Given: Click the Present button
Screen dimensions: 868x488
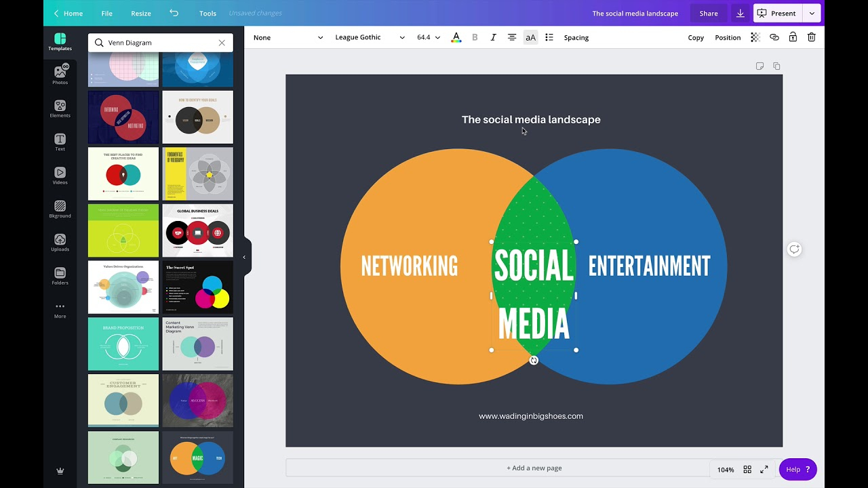Looking at the screenshot, I should (777, 13).
